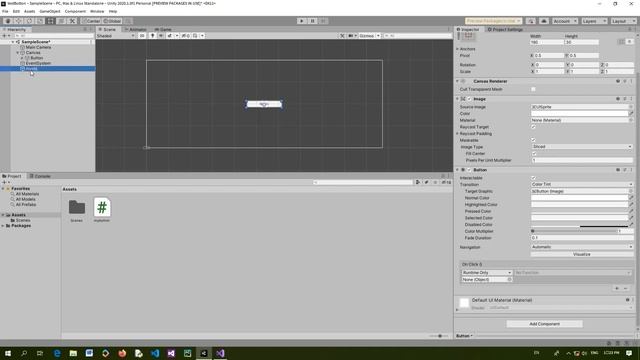Toggle the Maskable checkbox
640x360 pixels.
coord(533,140)
